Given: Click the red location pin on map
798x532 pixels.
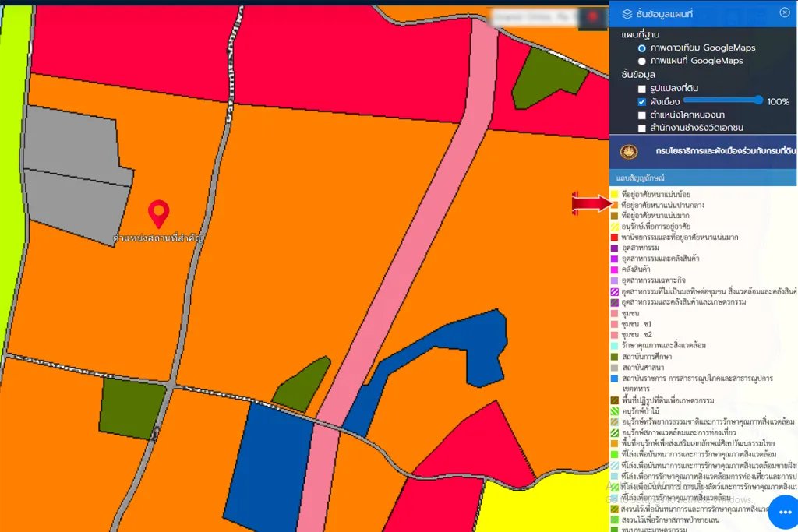Looking at the screenshot, I should click(x=158, y=213).
